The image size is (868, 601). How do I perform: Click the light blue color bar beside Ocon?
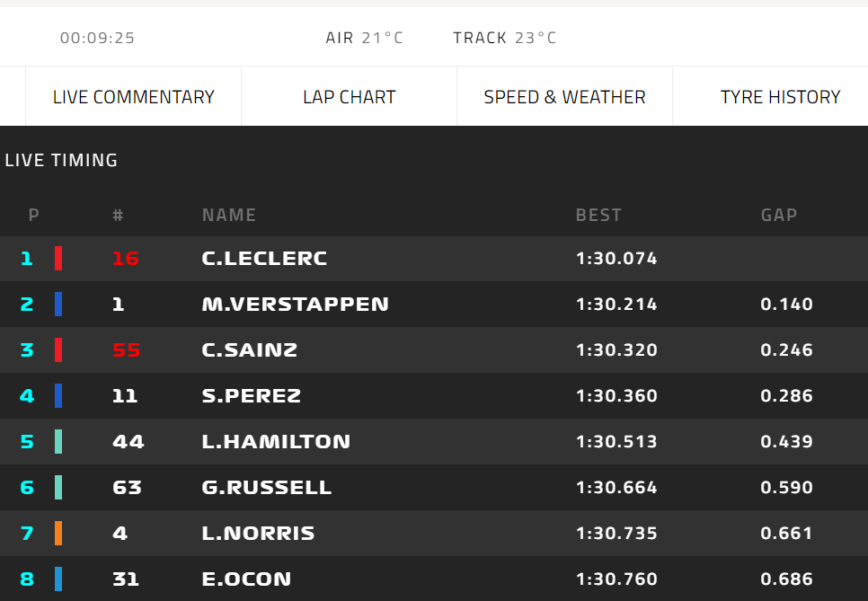coord(58,579)
